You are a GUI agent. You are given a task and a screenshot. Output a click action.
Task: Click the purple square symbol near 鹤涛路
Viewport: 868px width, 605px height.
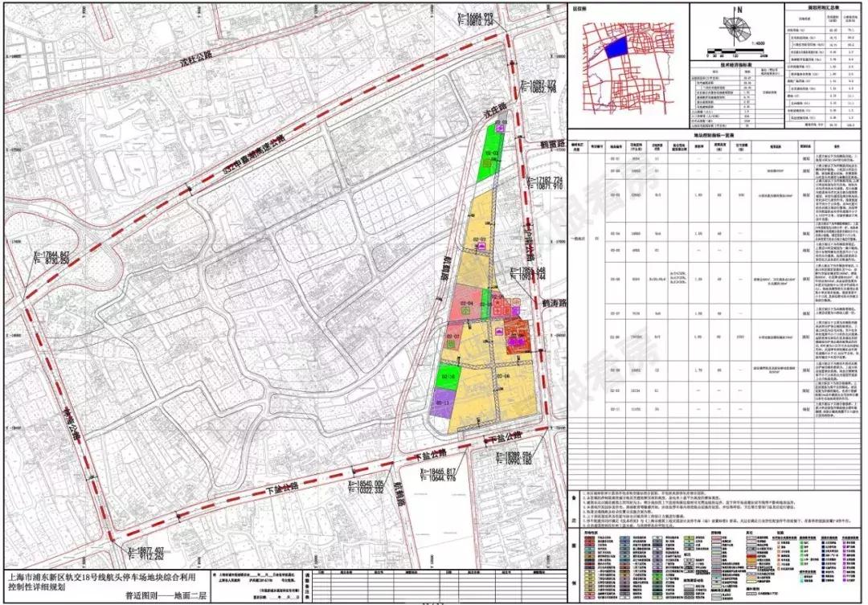tap(516, 311)
